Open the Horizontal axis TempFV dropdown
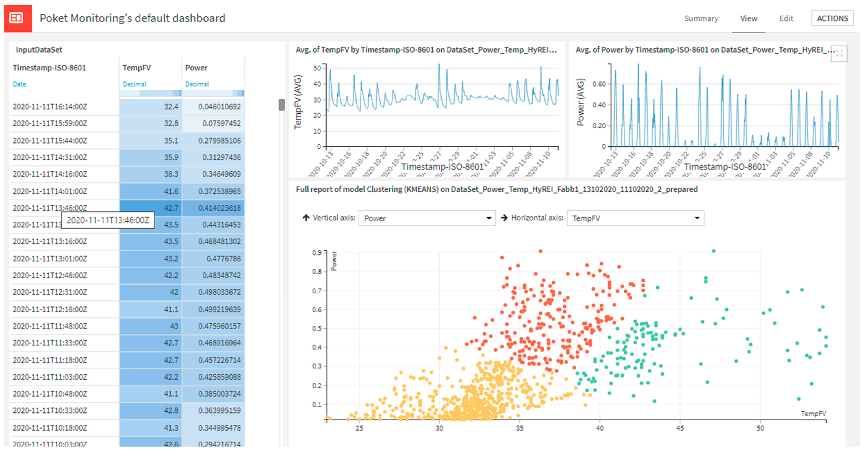 [x=635, y=218]
